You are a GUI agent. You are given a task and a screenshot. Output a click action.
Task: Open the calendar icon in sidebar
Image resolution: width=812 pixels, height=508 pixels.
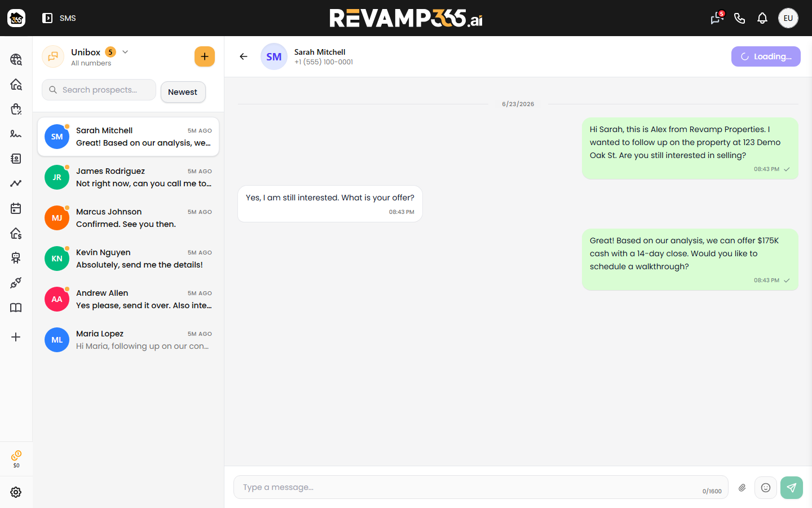click(x=16, y=208)
